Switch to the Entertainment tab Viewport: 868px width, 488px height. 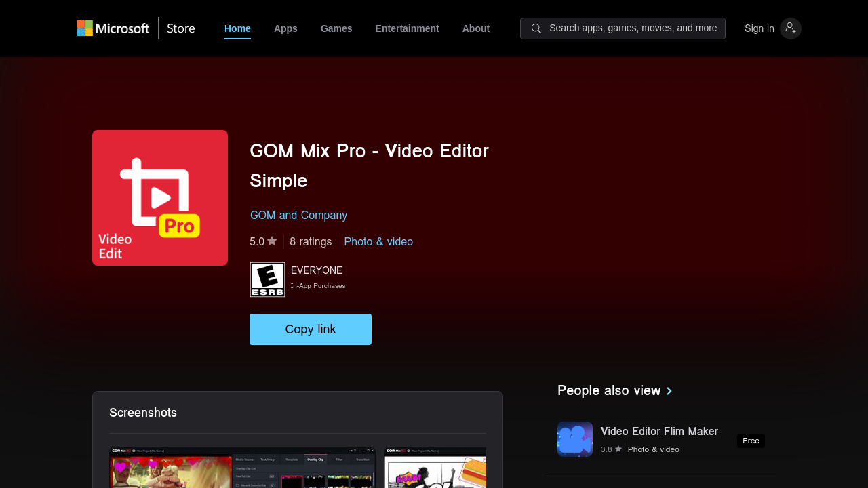click(407, 28)
